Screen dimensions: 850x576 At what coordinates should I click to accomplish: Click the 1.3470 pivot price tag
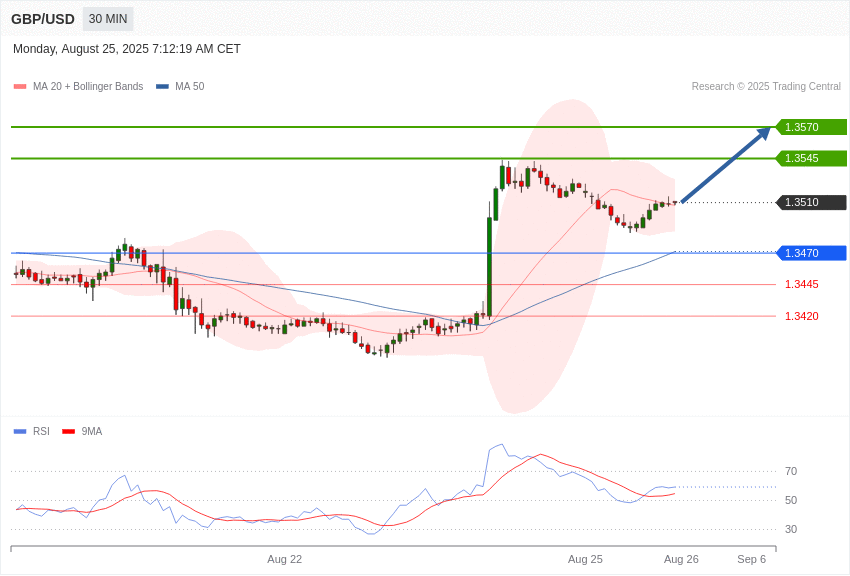tap(812, 253)
